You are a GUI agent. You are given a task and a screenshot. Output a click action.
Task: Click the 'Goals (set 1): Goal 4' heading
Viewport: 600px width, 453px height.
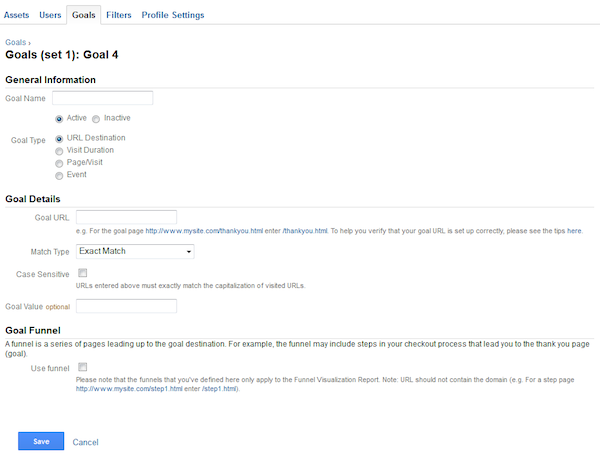(x=62, y=55)
